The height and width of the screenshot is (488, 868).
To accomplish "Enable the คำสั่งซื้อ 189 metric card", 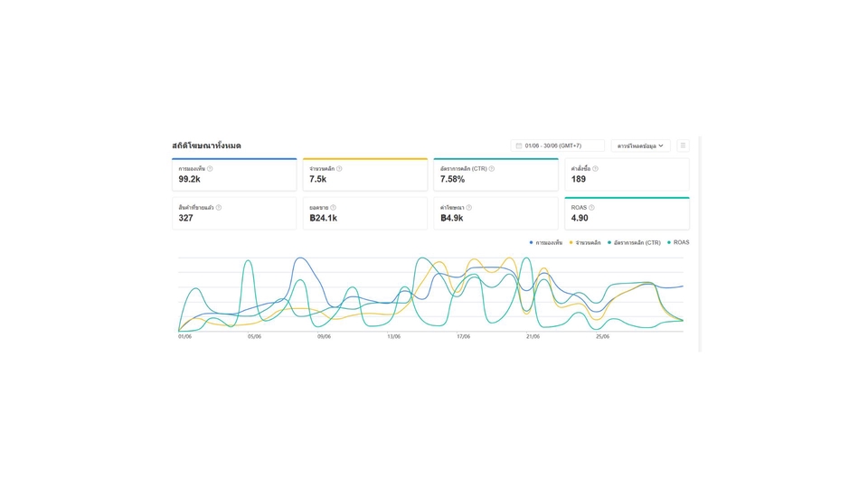I will click(x=627, y=175).
